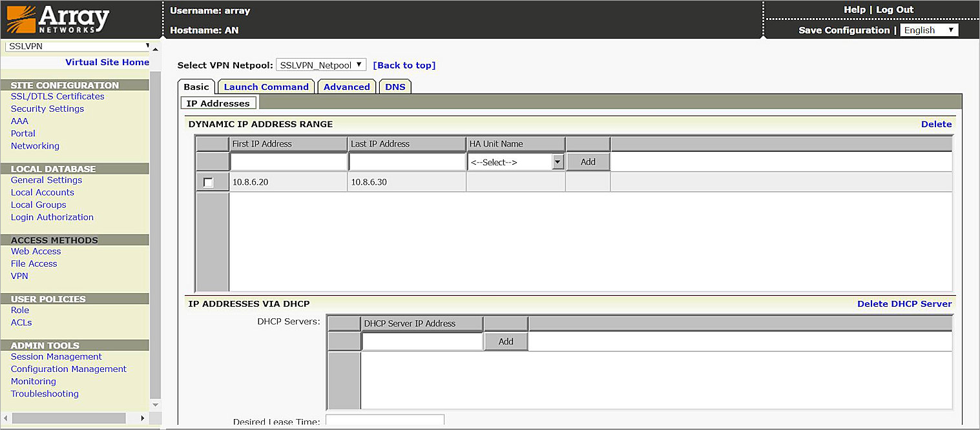Image resolution: width=980 pixels, height=430 pixels.
Task: Open the HA Unit Name select dropdown
Action: (557, 161)
